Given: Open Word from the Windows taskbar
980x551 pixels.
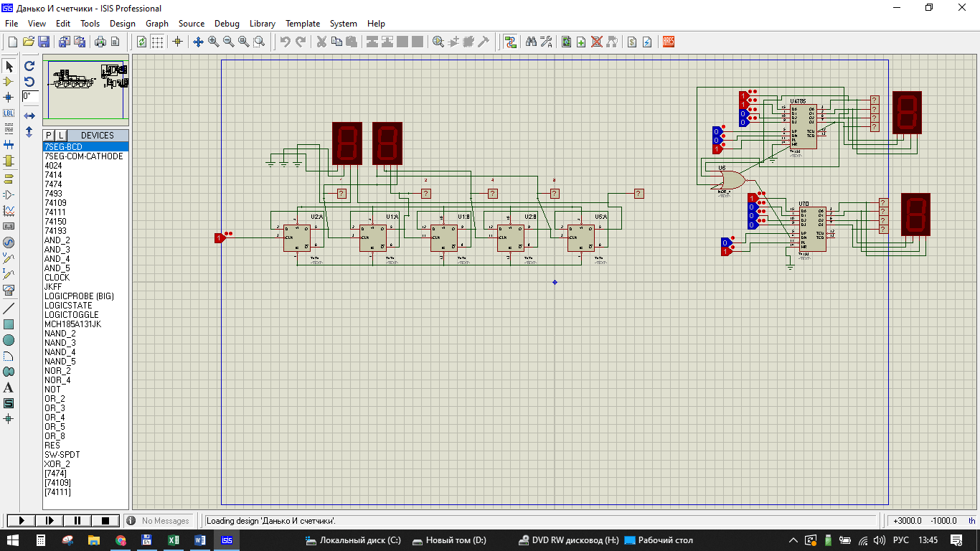Looking at the screenshot, I should coord(200,540).
